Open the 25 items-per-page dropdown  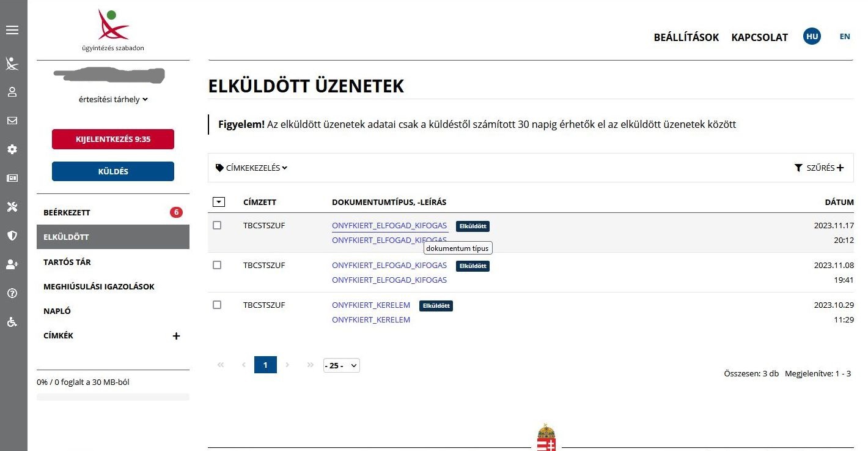pos(341,365)
